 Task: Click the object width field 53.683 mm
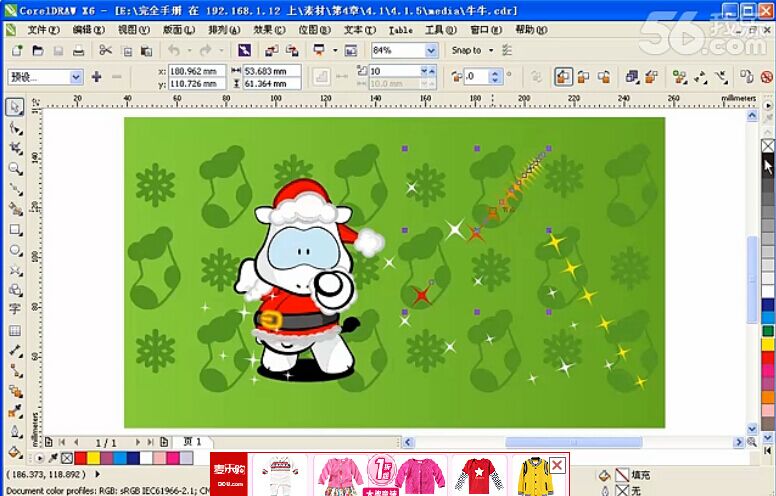point(271,71)
